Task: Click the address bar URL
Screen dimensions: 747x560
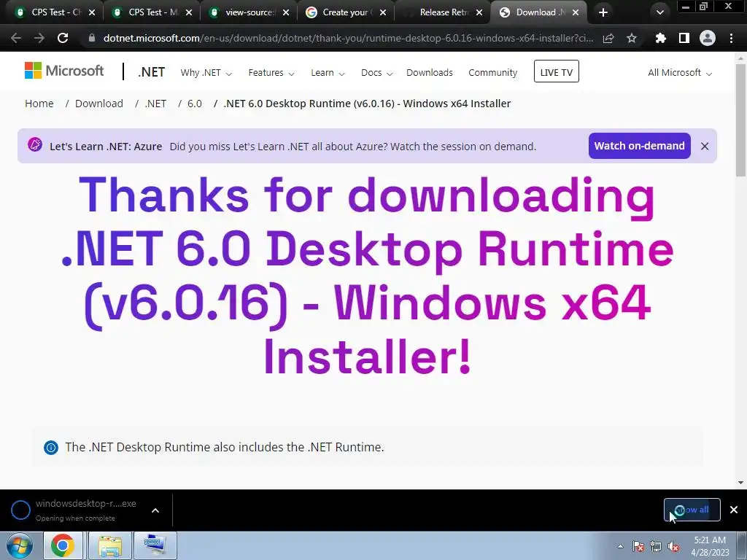Action: (348, 38)
